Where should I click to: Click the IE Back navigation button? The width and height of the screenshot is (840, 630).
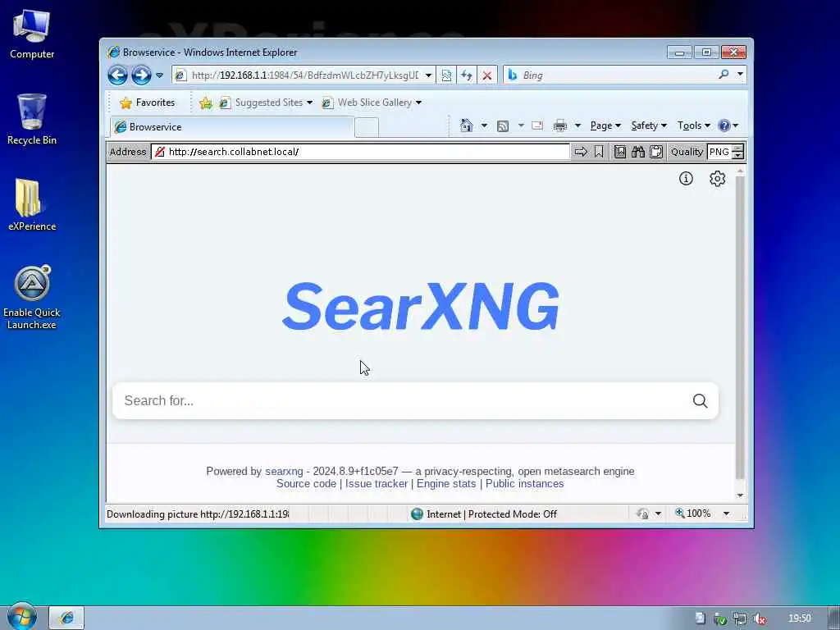(x=117, y=75)
